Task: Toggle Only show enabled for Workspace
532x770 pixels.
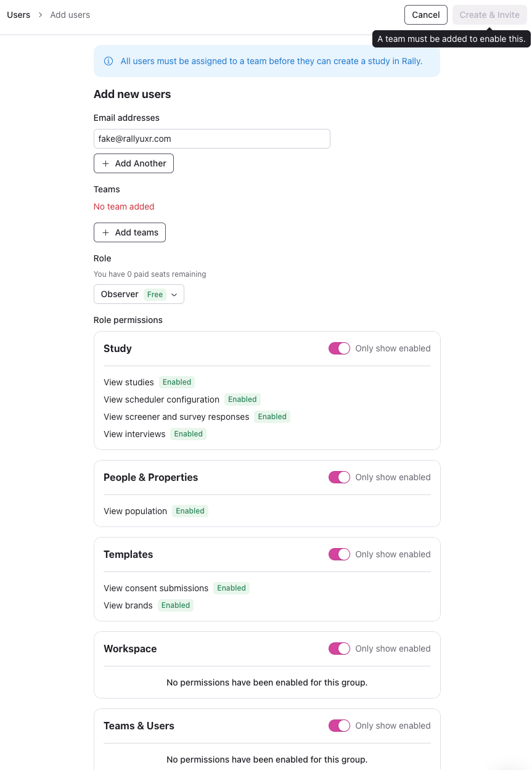Action: [339, 649]
